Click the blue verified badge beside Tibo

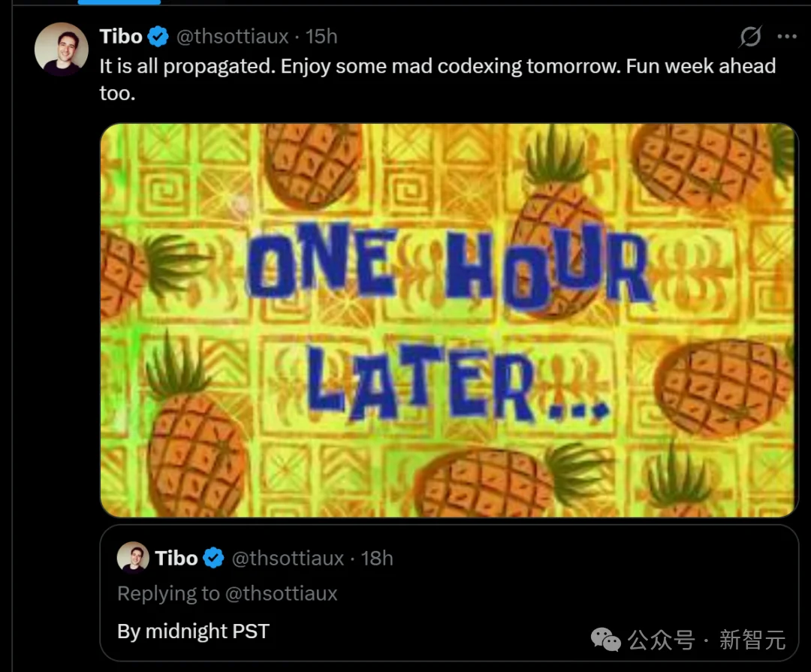click(x=158, y=37)
